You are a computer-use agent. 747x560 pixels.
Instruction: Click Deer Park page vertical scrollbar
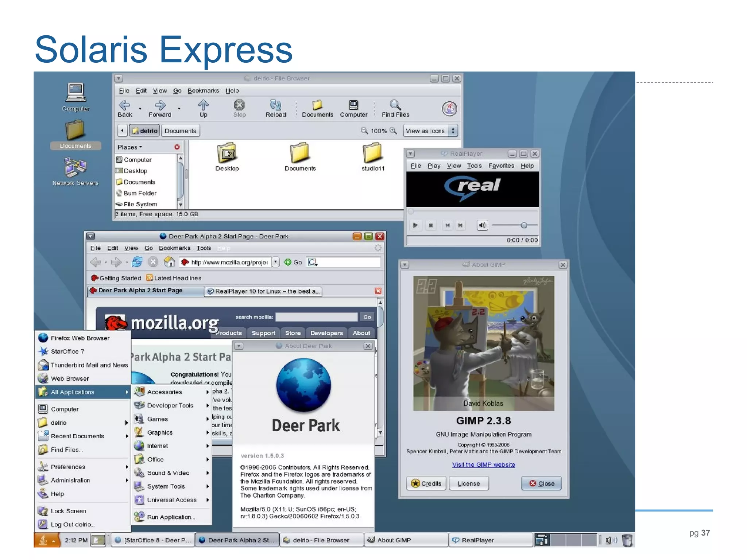380,368
